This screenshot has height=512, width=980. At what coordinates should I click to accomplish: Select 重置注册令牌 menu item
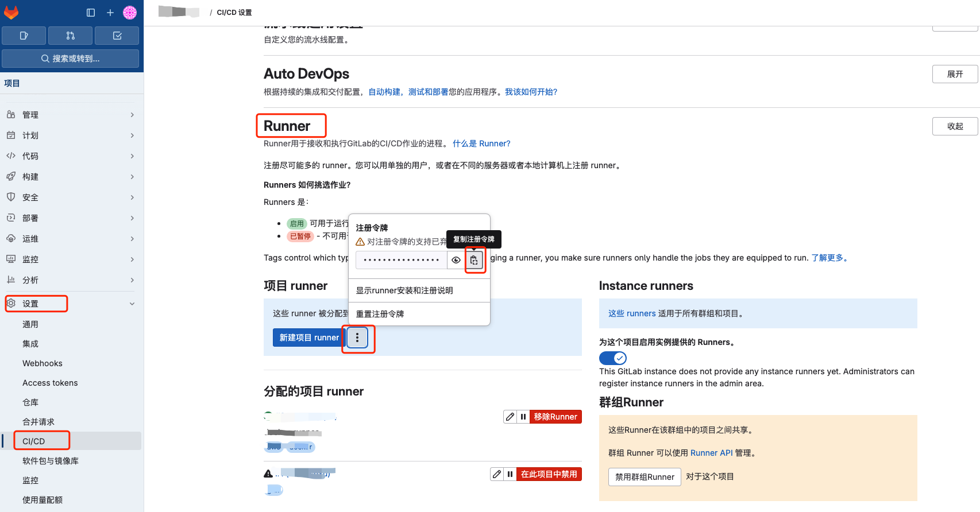(x=419, y=314)
